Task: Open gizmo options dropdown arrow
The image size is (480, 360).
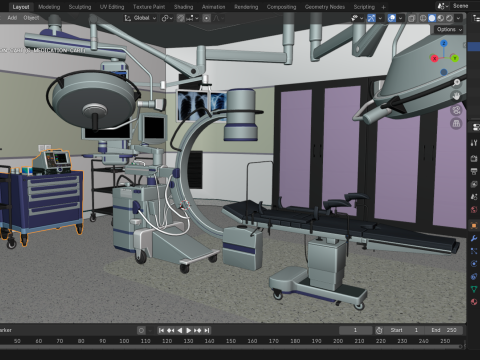Action: coord(380,18)
